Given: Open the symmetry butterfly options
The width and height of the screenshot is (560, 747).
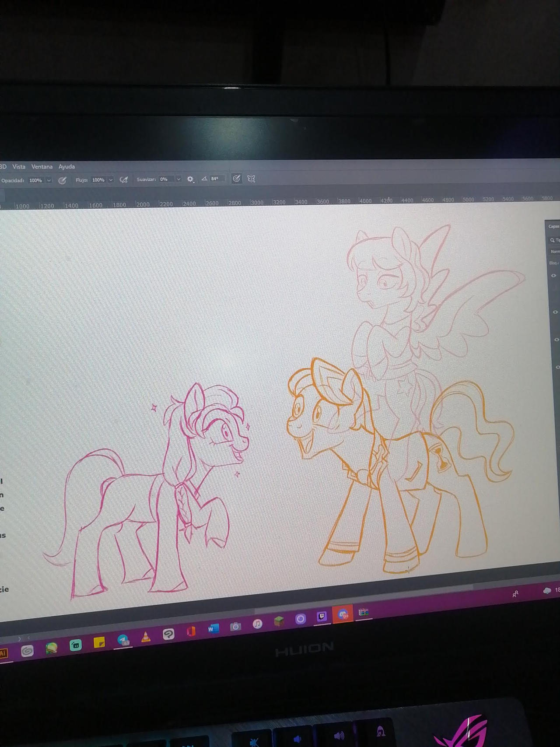Looking at the screenshot, I should point(251,179).
